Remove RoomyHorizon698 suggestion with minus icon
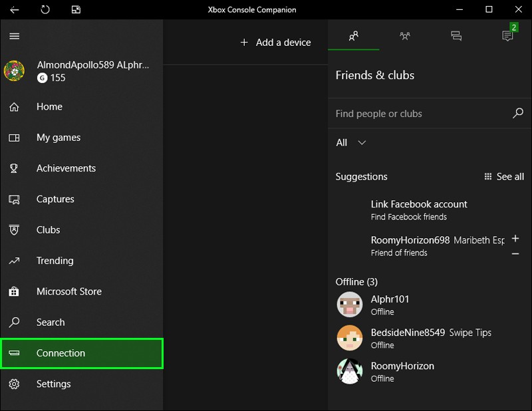Viewport: 532px width, 411px height. (x=515, y=253)
